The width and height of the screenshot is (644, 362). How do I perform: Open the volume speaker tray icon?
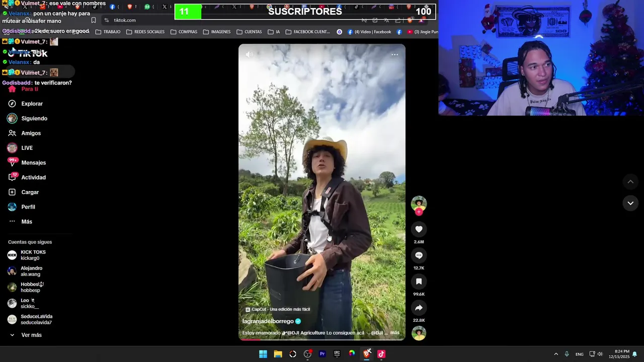tap(600, 354)
